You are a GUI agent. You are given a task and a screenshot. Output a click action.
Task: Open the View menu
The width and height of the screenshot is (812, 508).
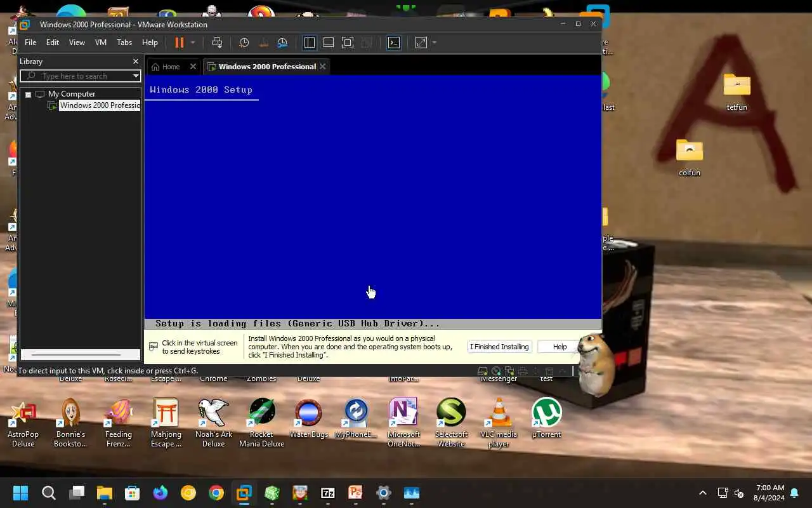point(77,43)
